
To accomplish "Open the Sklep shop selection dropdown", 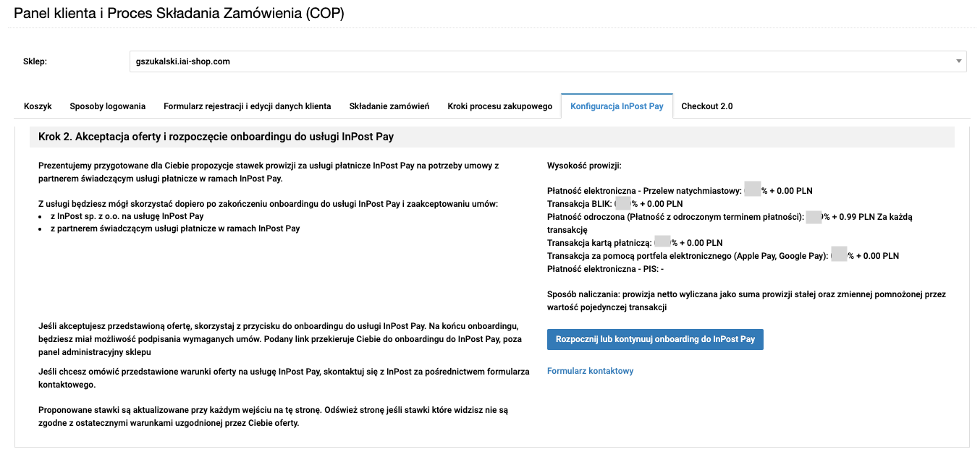I will point(546,61).
